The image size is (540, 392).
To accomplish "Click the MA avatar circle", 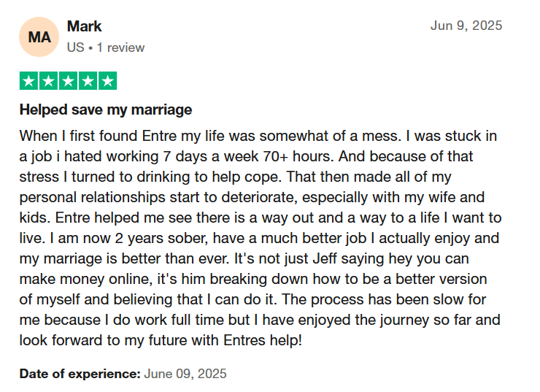I will tap(39, 36).
